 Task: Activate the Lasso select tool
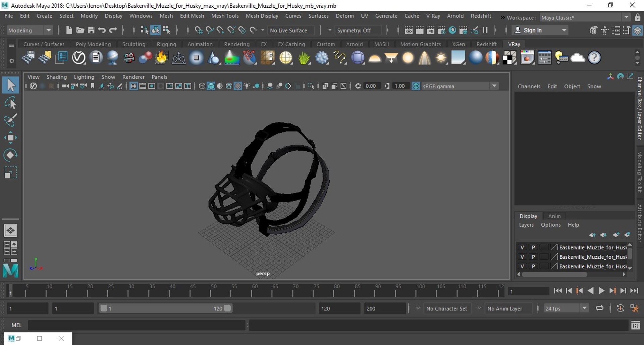click(x=11, y=103)
